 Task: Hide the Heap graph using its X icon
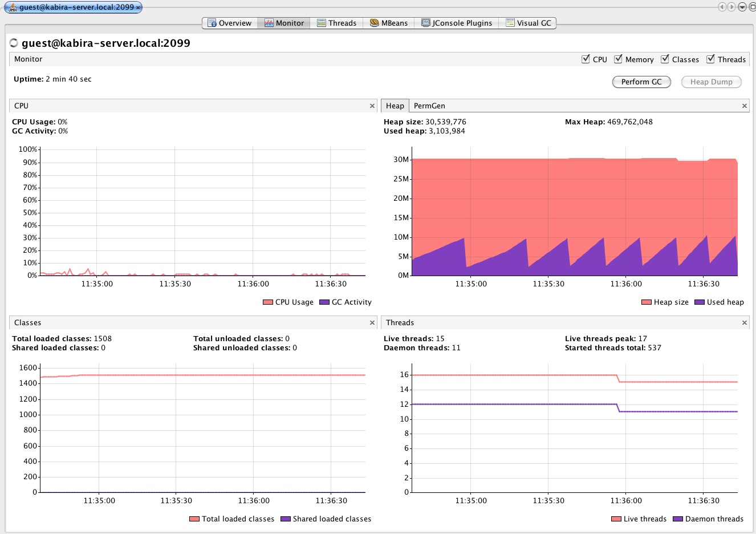(744, 106)
